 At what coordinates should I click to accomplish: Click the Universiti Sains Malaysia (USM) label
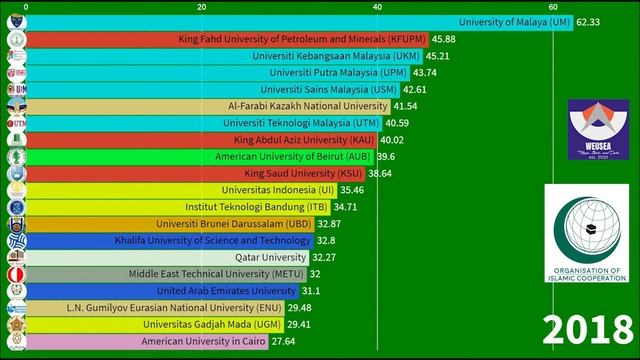[329, 89]
